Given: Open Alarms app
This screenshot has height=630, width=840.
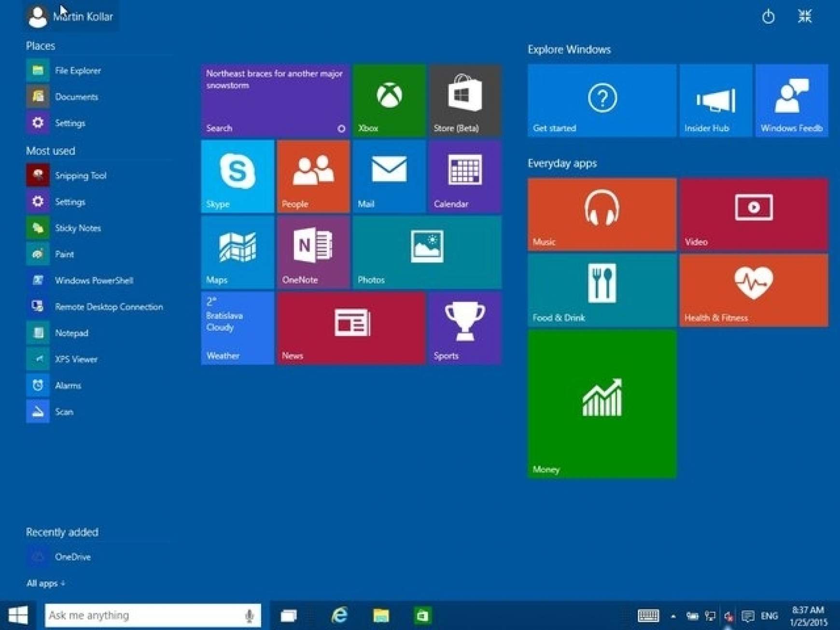Looking at the screenshot, I should (x=99, y=385).
